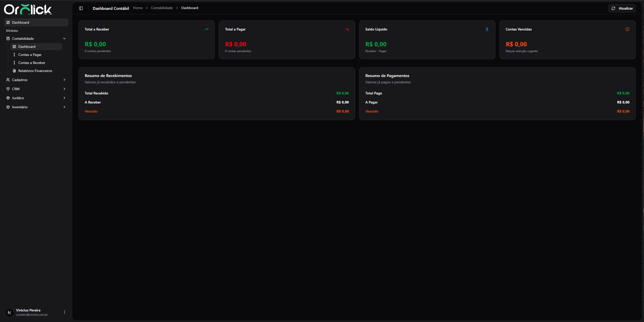Viewport: 644px width, 322px height.
Task: Click the Total a Pagar card title
Action: click(x=235, y=29)
